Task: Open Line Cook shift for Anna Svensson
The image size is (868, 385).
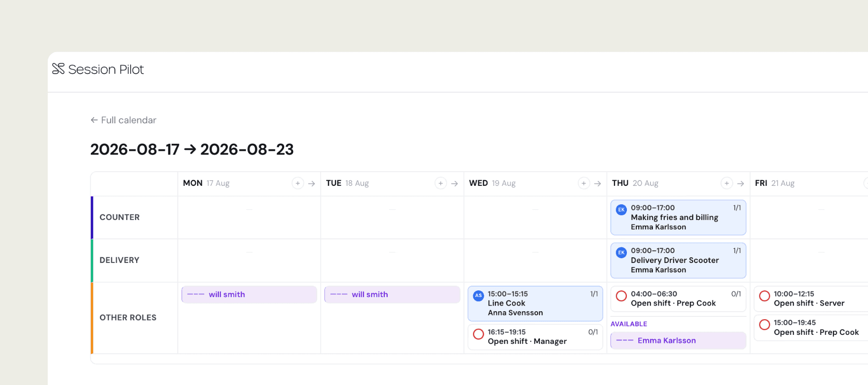Action: (x=535, y=304)
